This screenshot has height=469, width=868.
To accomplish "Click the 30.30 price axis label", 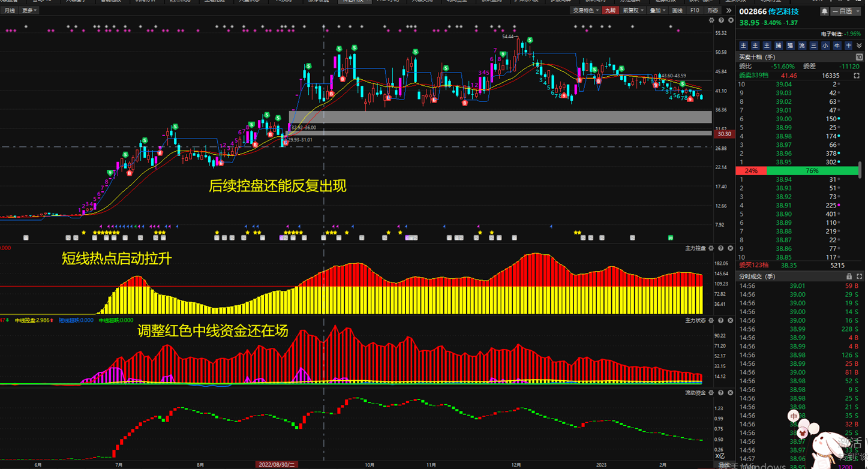I will pos(724,134).
